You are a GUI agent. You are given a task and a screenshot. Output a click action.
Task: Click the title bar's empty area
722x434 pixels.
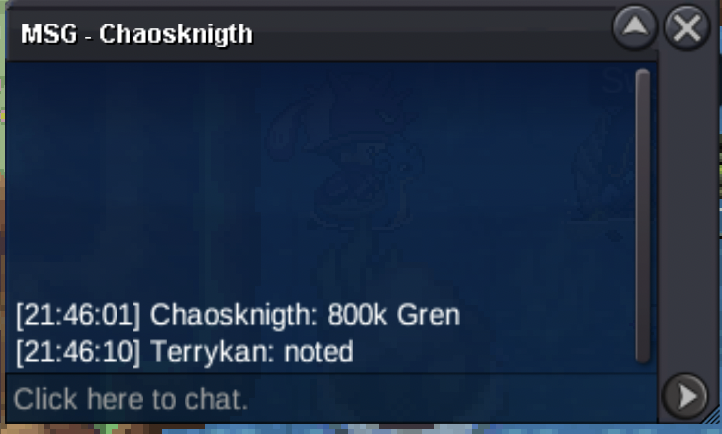coord(428,35)
